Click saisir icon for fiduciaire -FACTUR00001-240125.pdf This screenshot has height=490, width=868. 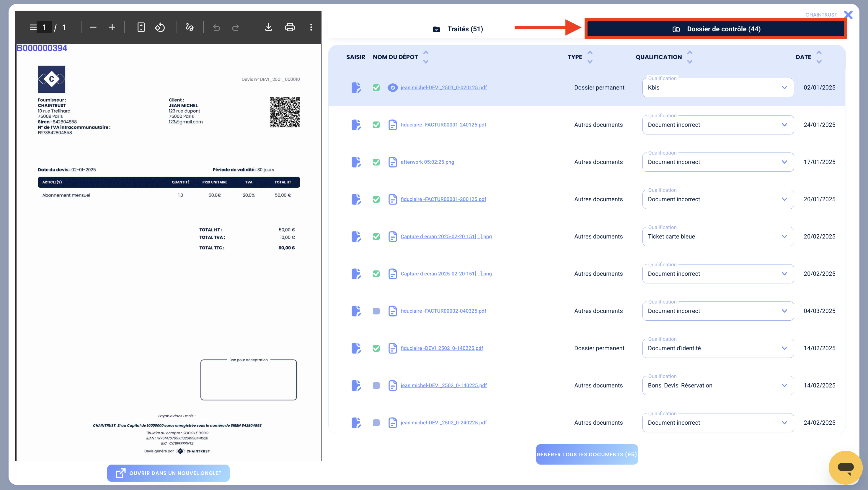click(x=356, y=125)
